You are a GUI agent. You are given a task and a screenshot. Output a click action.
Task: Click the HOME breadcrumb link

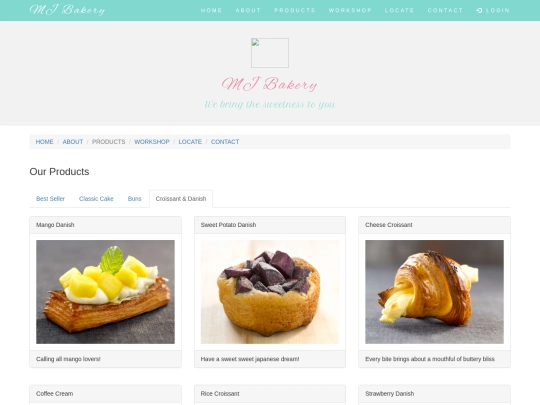(44, 142)
